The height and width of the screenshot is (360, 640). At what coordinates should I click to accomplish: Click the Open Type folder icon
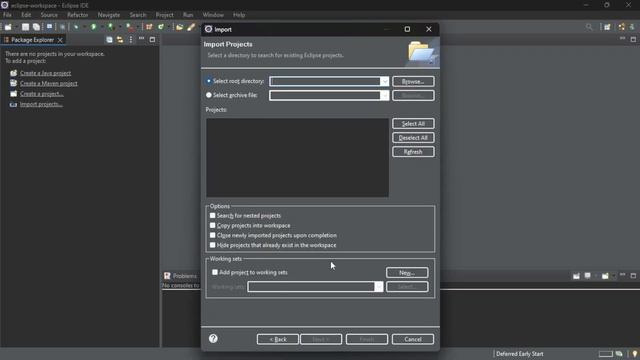[x=180, y=27]
